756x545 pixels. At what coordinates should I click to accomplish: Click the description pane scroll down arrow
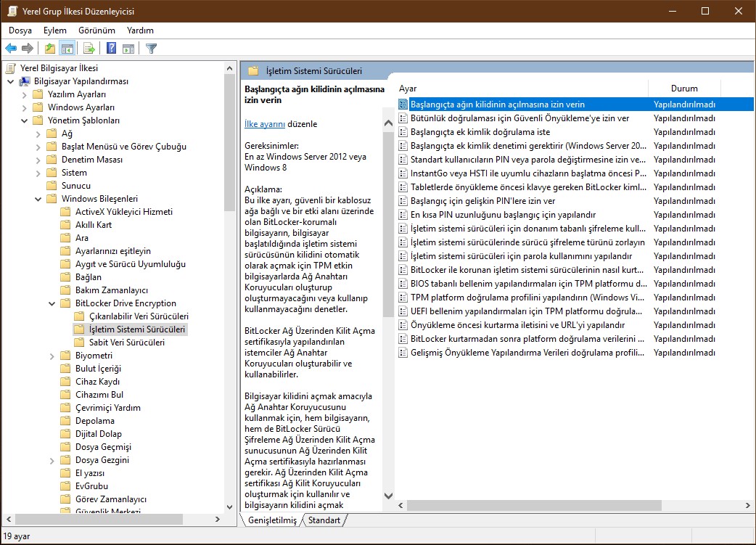click(x=388, y=496)
